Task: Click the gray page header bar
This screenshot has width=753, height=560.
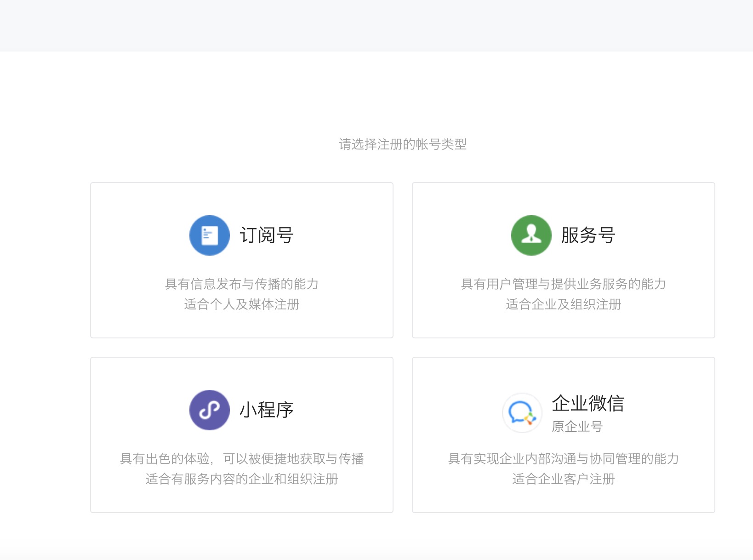Action: 376,25
